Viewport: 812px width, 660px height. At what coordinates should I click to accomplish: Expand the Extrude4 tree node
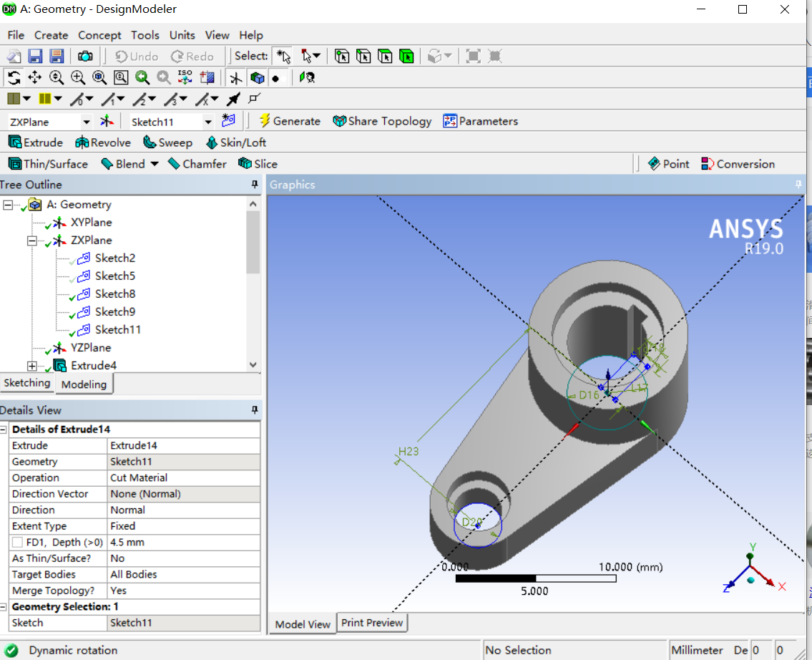[32, 366]
